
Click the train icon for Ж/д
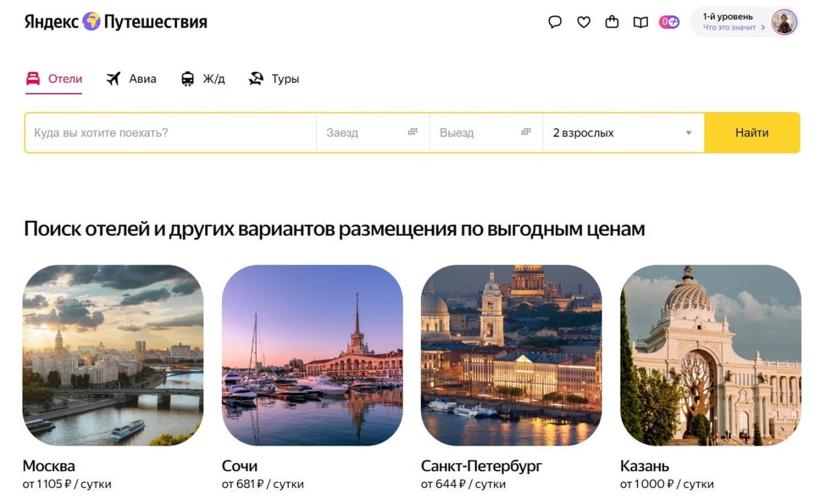[x=187, y=79]
